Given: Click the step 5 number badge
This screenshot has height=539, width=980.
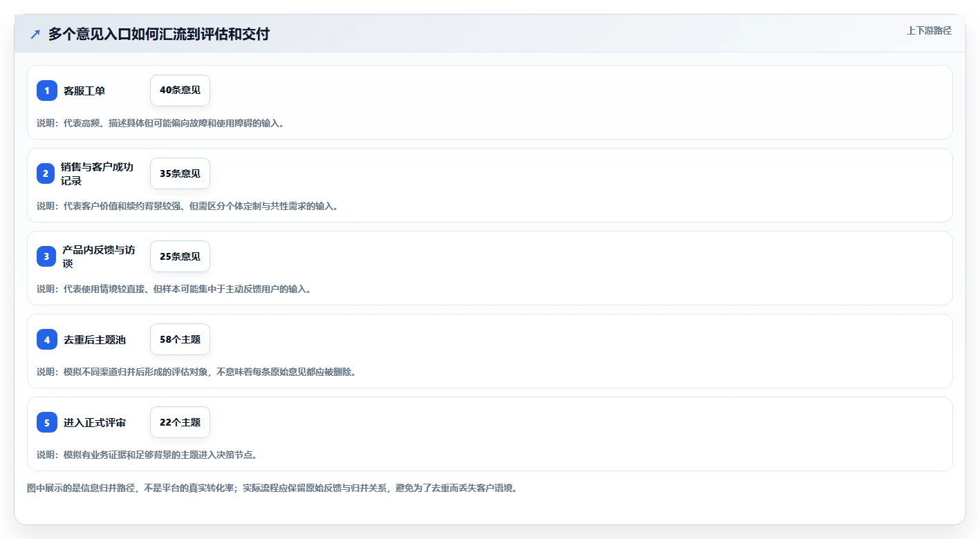Looking at the screenshot, I should click(47, 422).
